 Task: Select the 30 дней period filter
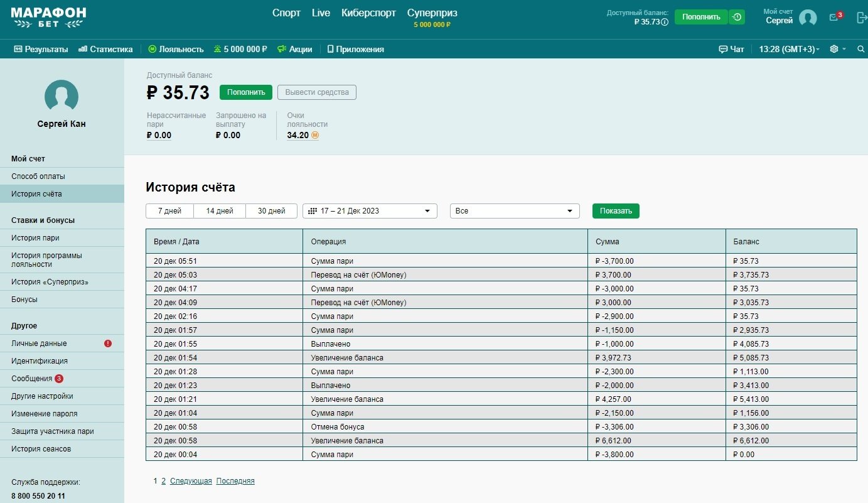(271, 211)
